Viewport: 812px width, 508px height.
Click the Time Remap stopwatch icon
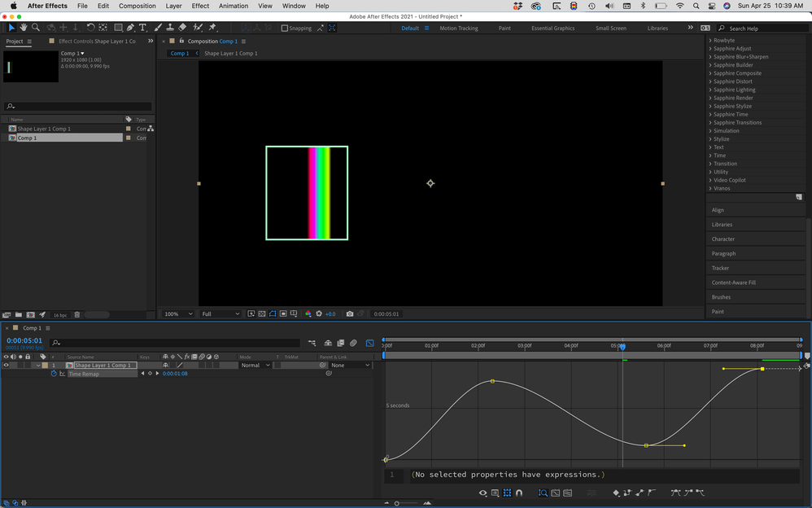[x=54, y=374]
